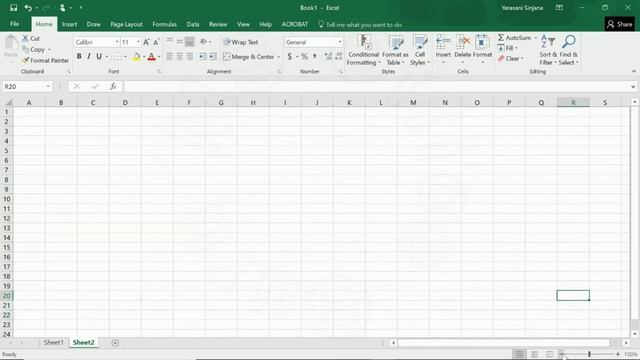The width and height of the screenshot is (640, 360).
Task: Click Cut in Clipboard group
Action: tap(31, 38)
